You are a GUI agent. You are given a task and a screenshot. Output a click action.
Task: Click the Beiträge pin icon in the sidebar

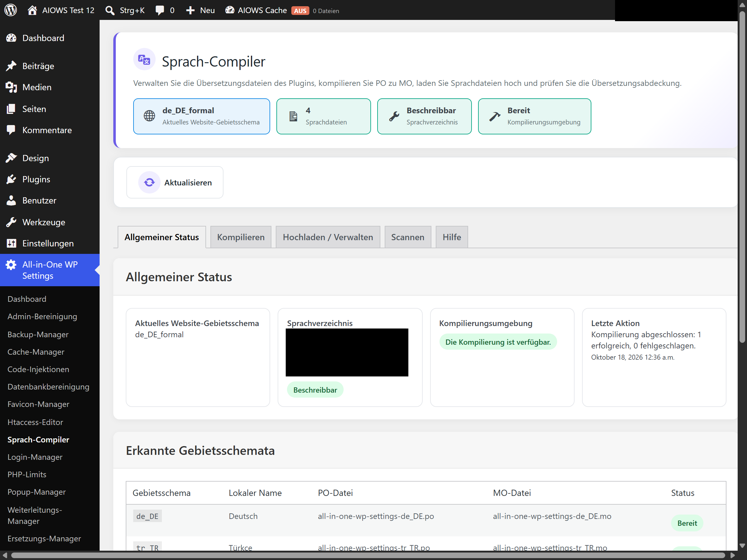click(11, 66)
